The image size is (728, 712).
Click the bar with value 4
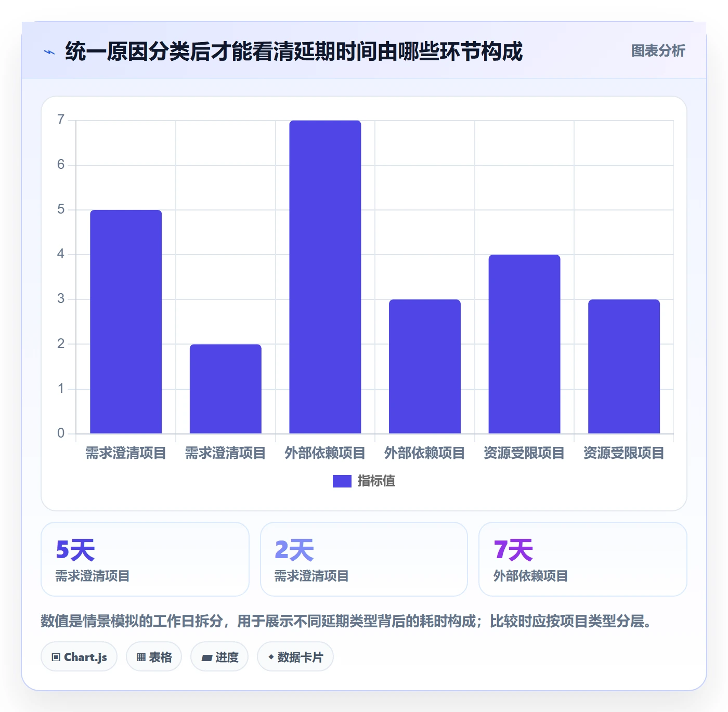tap(524, 344)
